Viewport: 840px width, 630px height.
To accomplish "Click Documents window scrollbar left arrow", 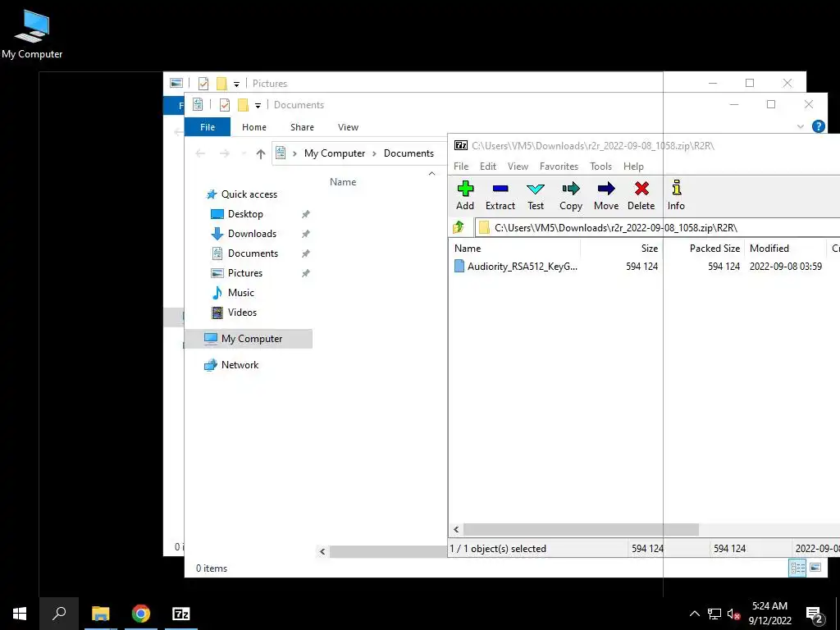I will [322, 551].
